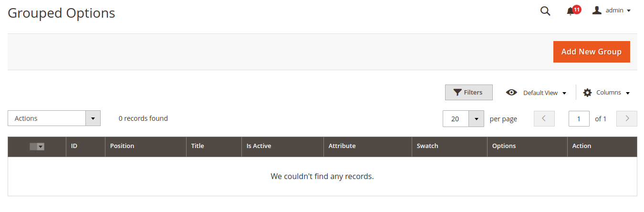Open the per page size dropdown arrow
Image resolution: width=644 pixels, height=212 pixels.
tap(476, 119)
